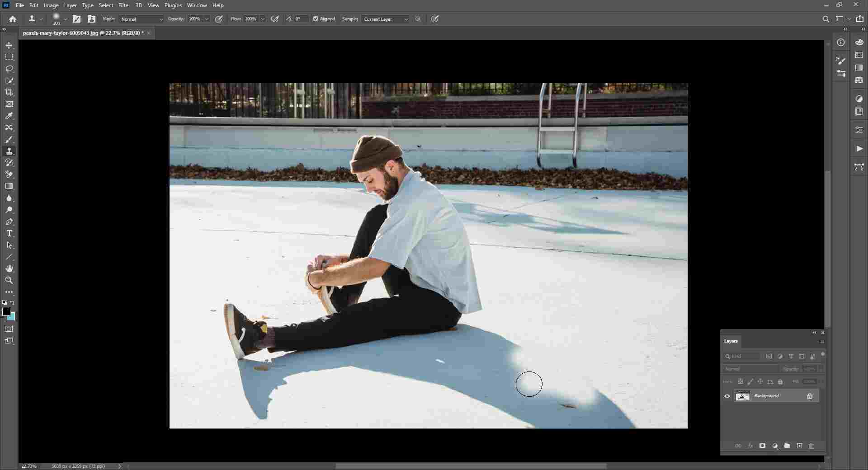Open the Properties panel sliders icon

pyautogui.click(x=859, y=130)
